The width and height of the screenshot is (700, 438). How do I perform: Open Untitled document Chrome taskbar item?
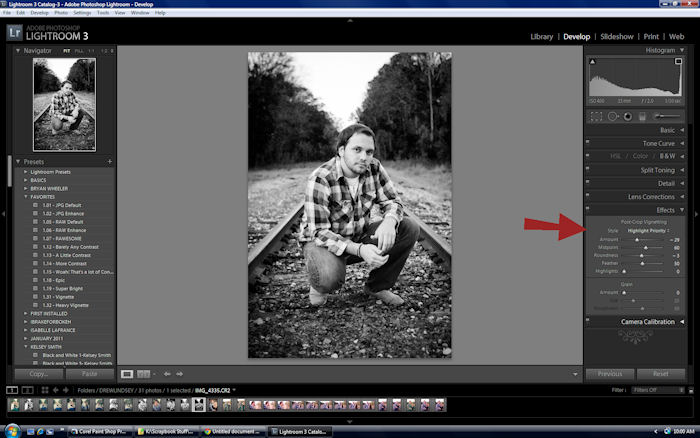click(x=233, y=432)
